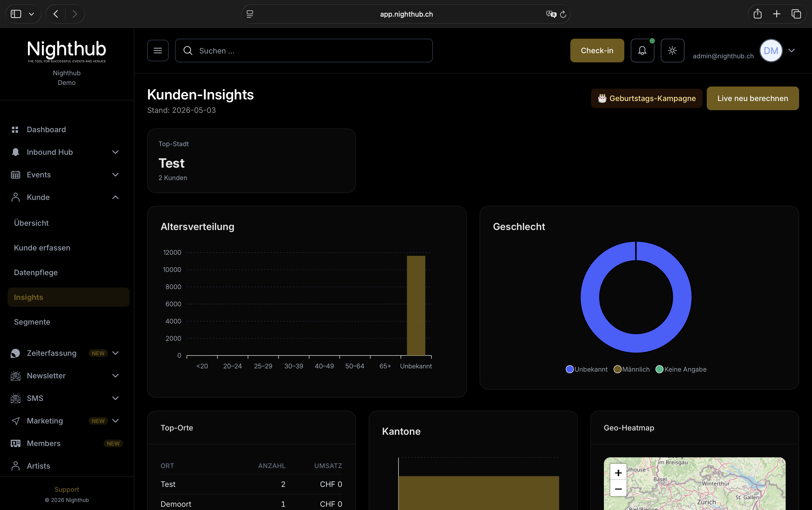Open the Übersicht submenu item
The image size is (812, 510).
(x=31, y=223)
